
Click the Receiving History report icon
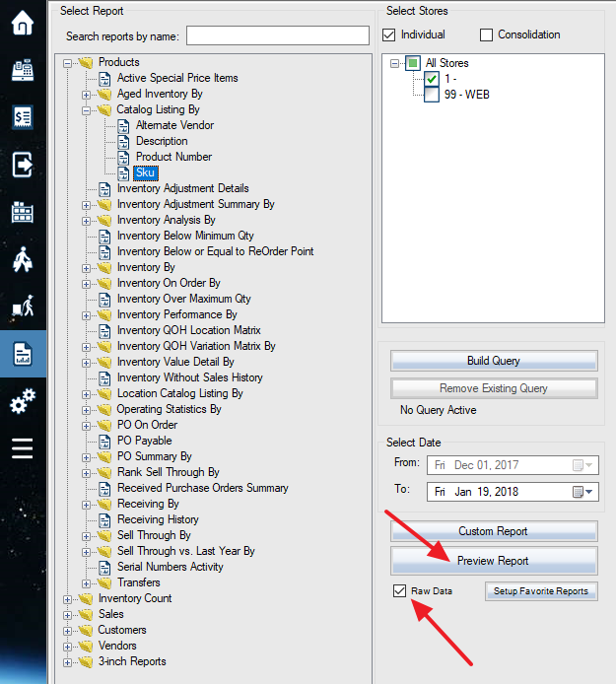tap(104, 520)
